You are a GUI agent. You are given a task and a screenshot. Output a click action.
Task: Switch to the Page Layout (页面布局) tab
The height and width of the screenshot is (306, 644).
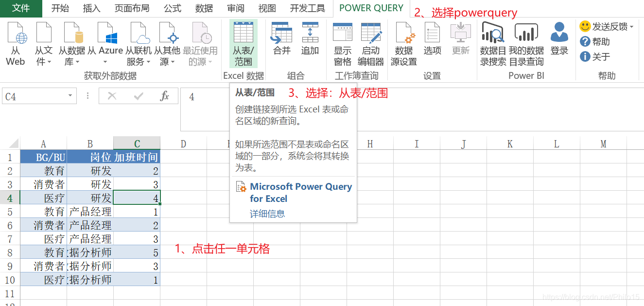coord(132,8)
